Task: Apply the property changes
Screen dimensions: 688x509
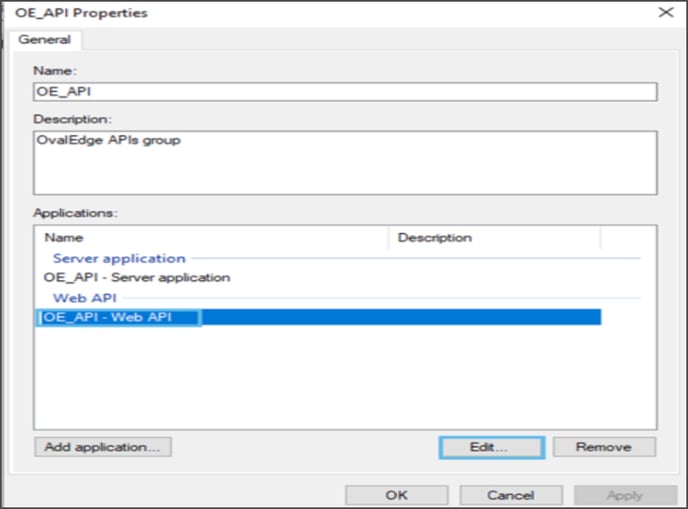Action: pyautogui.click(x=626, y=495)
